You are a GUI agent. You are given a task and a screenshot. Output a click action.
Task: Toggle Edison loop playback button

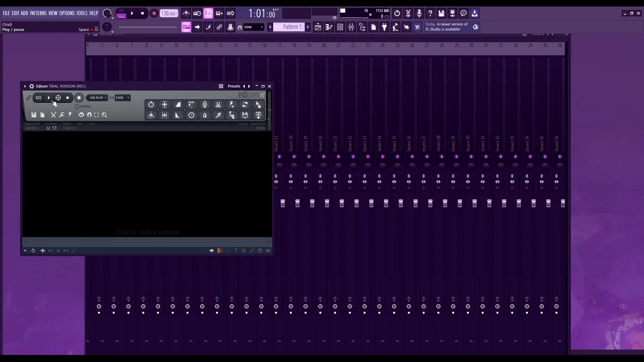click(38, 98)
